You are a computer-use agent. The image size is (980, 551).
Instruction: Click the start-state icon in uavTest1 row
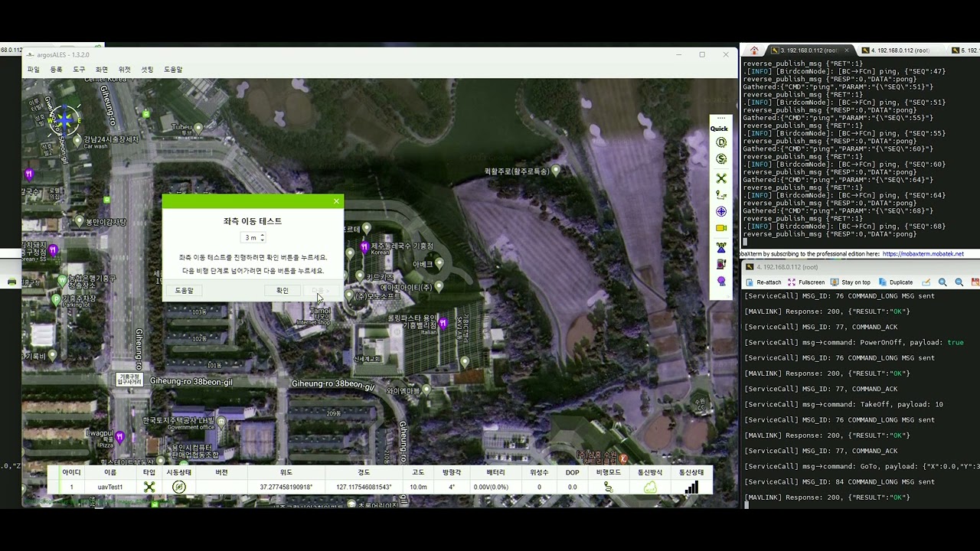pos(179,487)
